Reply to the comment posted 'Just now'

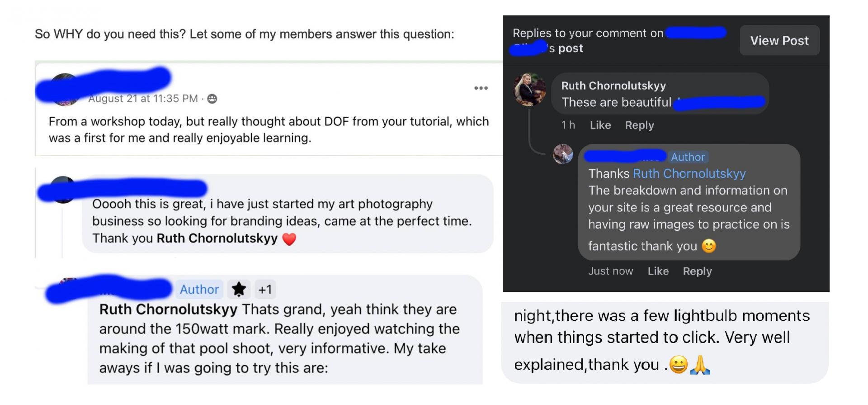coord(697,271)
